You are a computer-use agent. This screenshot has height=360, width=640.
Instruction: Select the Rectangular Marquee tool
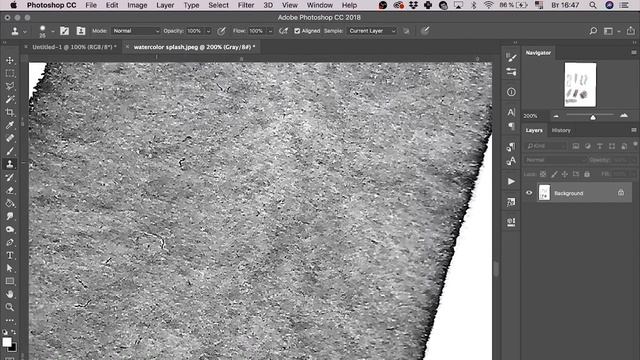[x=10, y=73]
